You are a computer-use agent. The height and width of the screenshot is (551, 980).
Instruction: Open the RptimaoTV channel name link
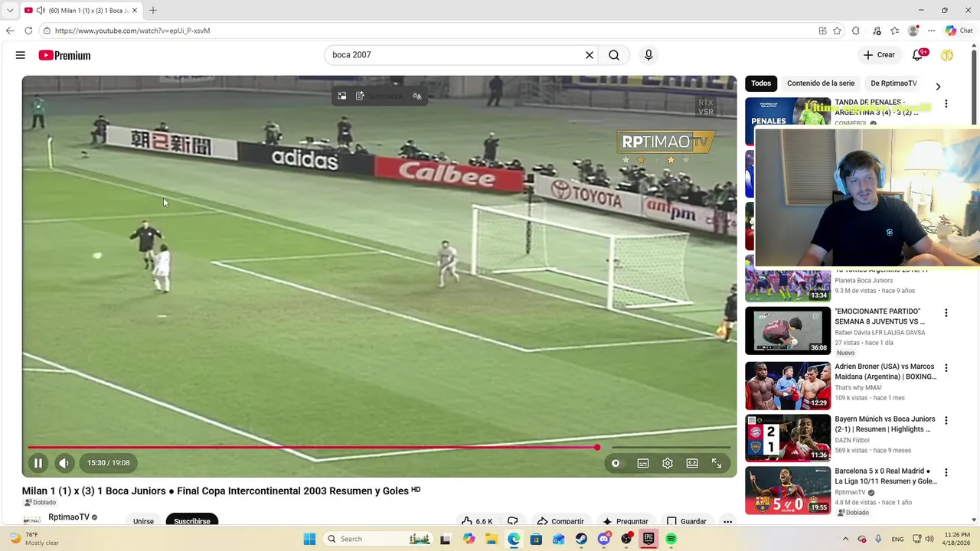[x=69, y=517]
